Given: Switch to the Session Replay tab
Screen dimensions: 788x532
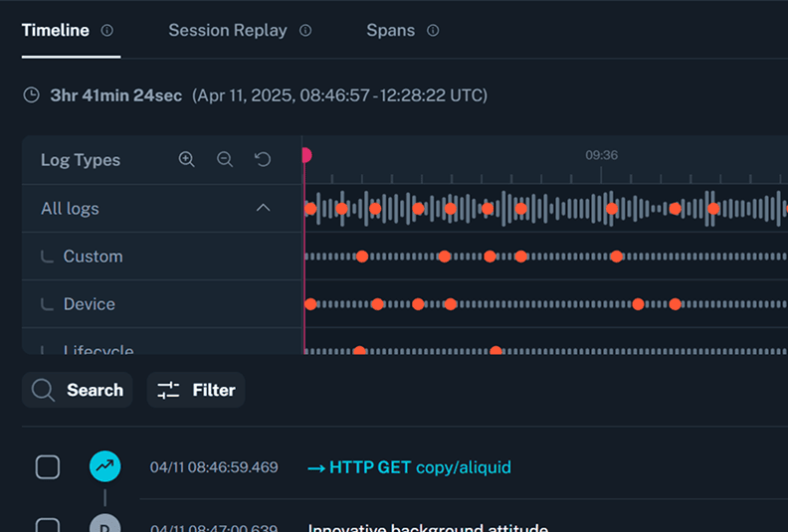Looking at the screenshot, I should pyautogui.click(x=227, y=31).
